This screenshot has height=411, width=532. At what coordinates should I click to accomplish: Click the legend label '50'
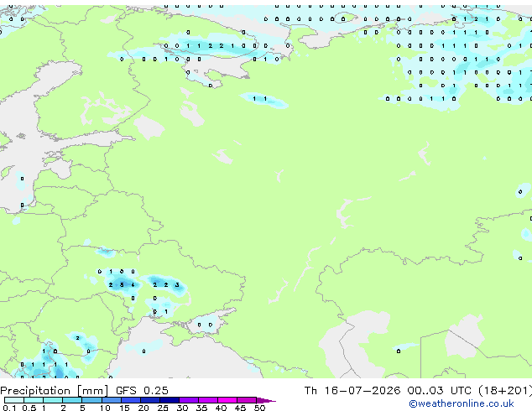(259, 408)
